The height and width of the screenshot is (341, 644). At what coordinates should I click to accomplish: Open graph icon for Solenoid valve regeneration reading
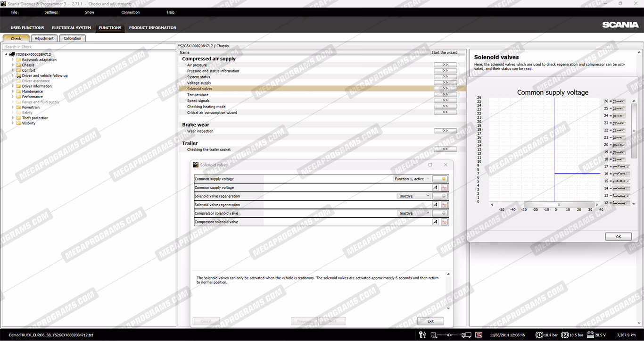(x=444, y=205)
